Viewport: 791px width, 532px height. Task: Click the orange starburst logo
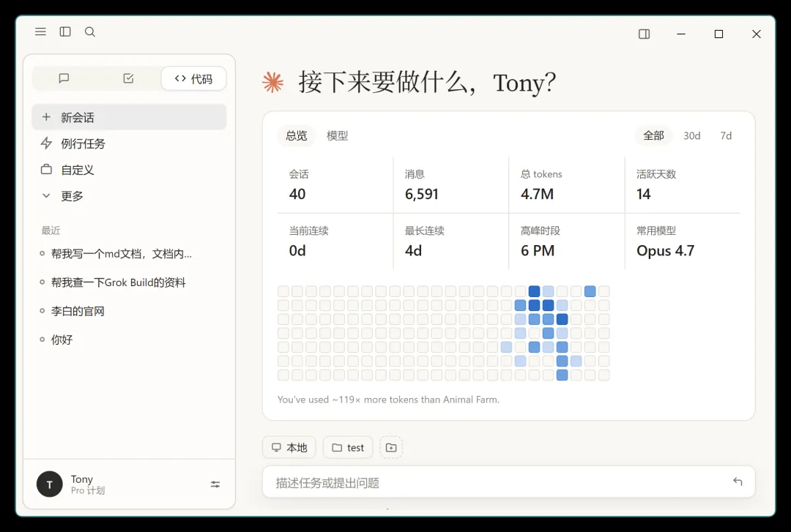[273, 82]
